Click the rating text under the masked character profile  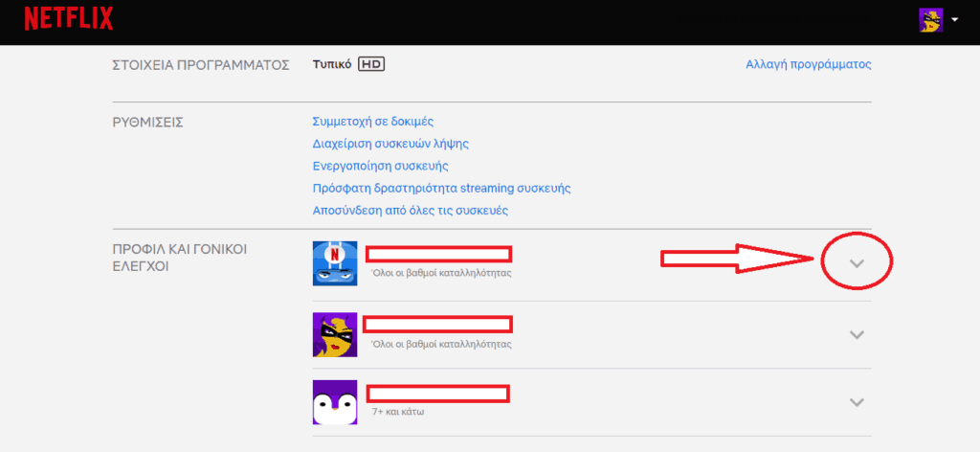pyautogui.click(x=441, y=345)
